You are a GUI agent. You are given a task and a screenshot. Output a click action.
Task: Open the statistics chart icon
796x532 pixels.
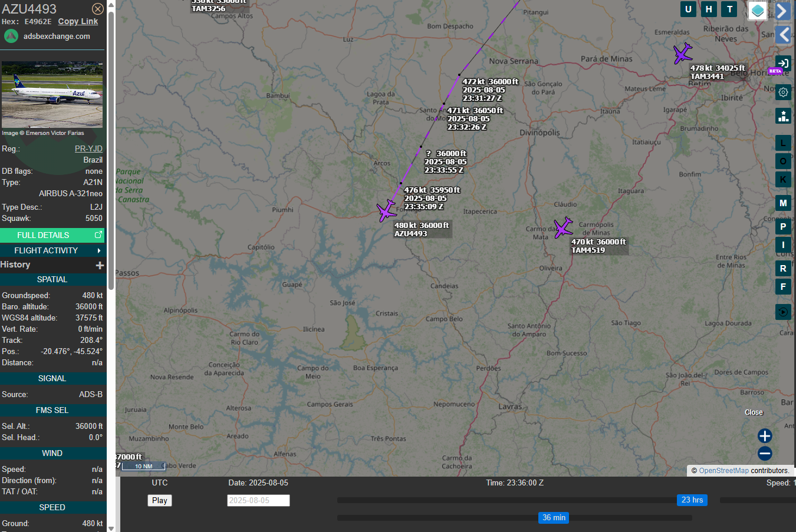tap(783, 115)
